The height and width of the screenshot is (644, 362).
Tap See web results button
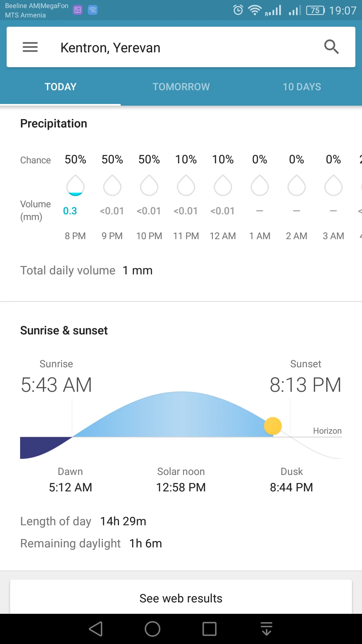click(181, 598)
